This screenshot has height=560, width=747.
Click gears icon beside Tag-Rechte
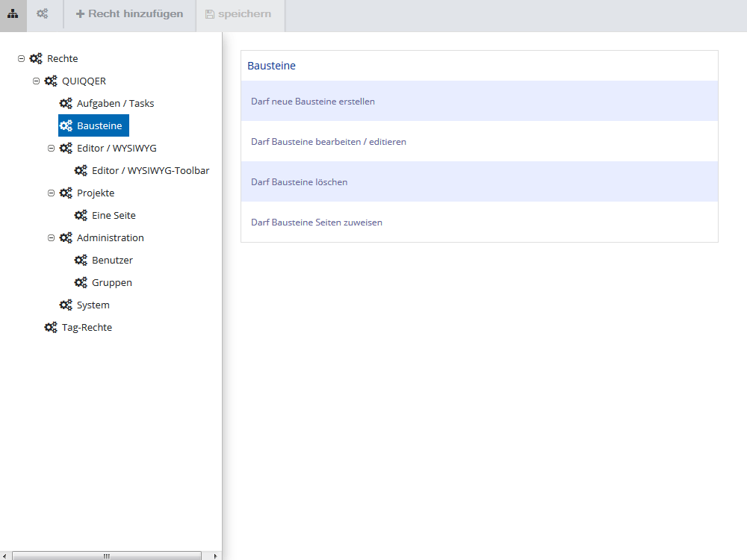51,327
